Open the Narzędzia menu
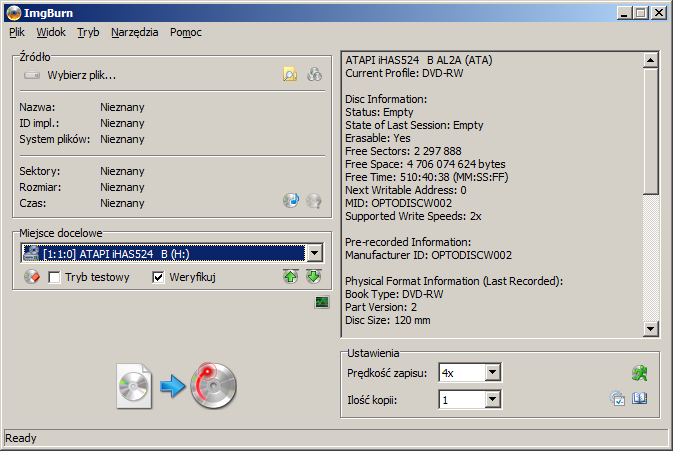 135,32
